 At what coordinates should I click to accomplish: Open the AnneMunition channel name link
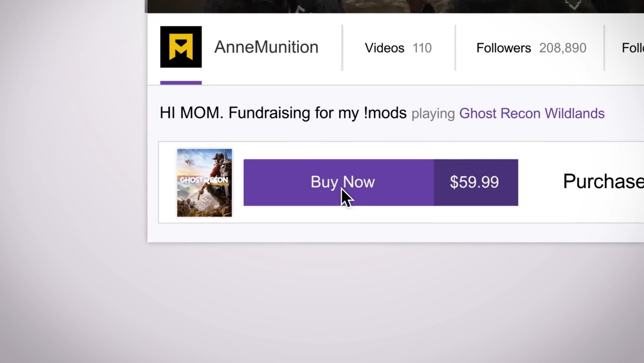pos(266,47)
